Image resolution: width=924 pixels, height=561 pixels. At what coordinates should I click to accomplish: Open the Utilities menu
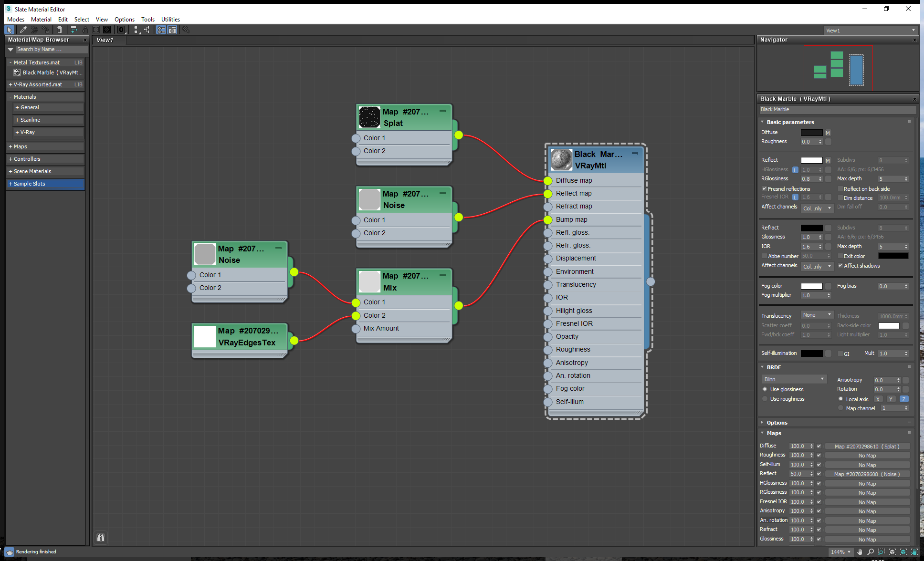coord(170,20)
